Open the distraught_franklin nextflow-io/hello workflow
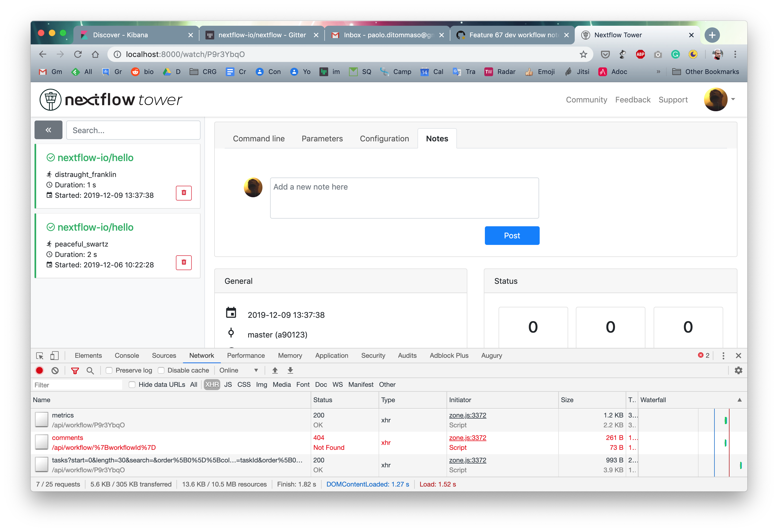778x532 pixels. tap(95, 158)
